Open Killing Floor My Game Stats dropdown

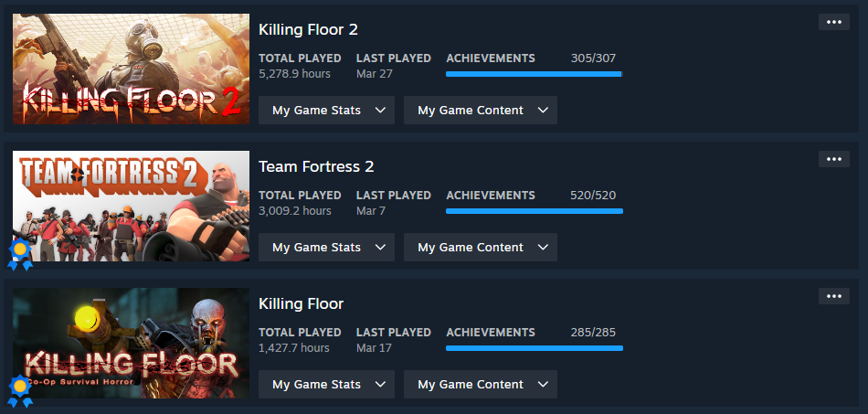pos(326,385)
